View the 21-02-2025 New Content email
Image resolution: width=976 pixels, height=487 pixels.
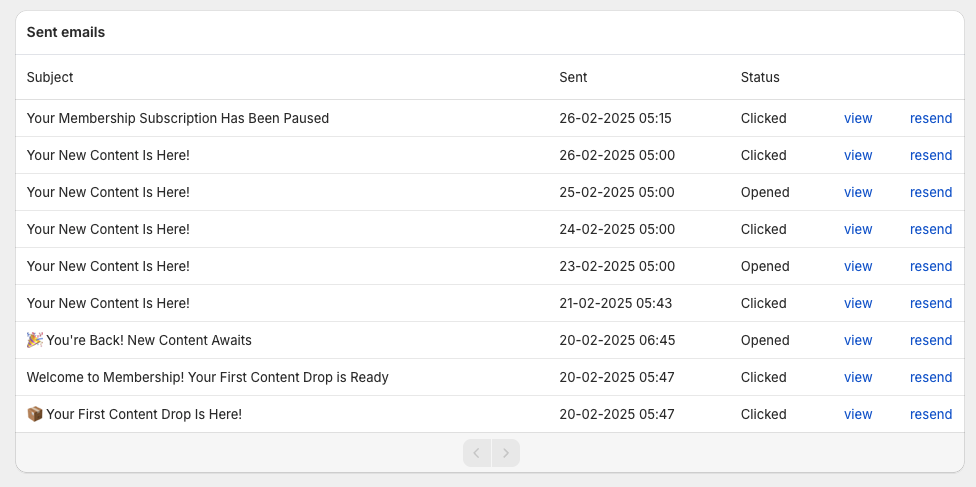pyautogui.click(x=858, y=303)
